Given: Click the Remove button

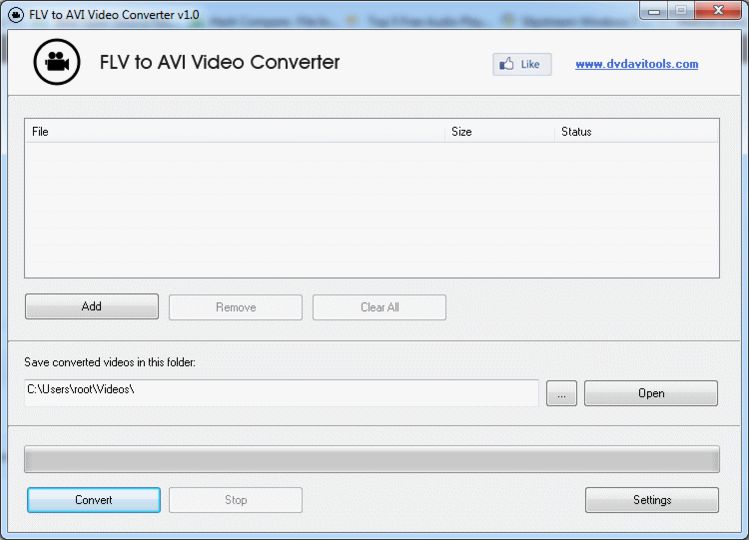Looking at the screenshot, I should coord(235,307).
